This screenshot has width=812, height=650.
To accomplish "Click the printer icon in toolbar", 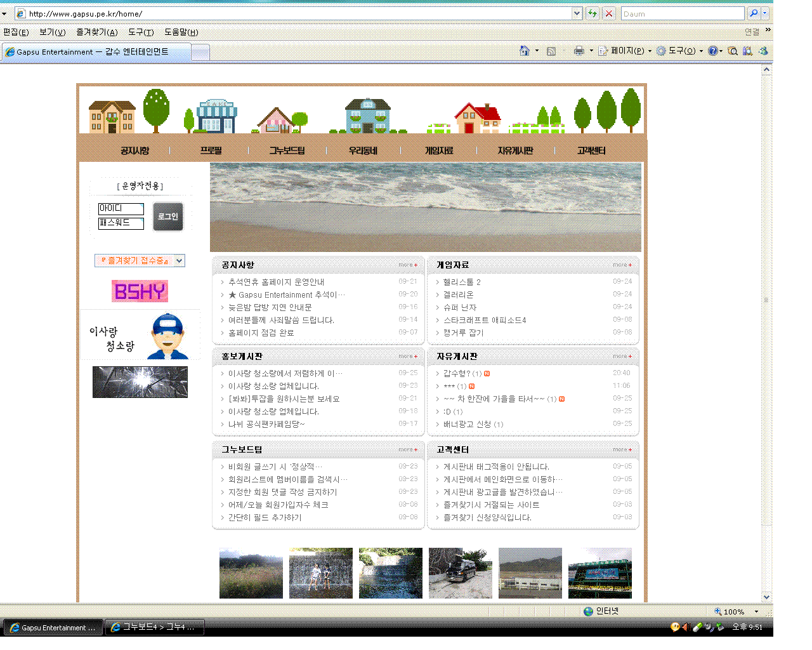I will click(579, 51).
